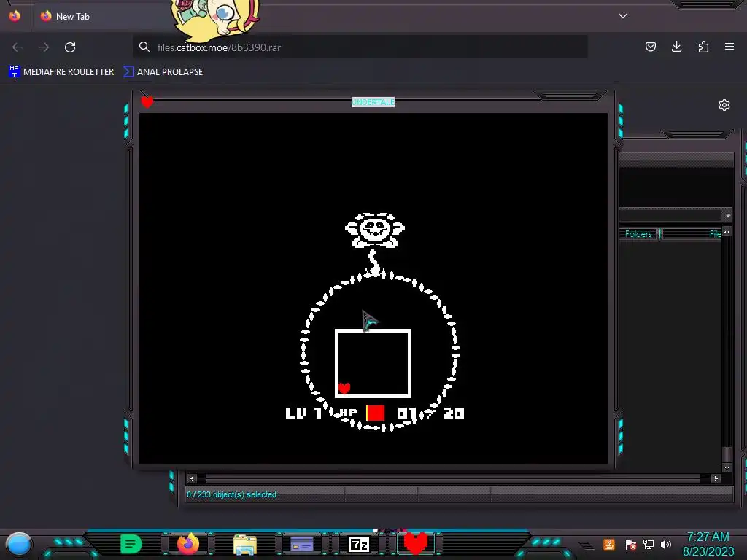This screenshot has height=560, width=747.
Task: Open the Firefox hamburger application menu
Action: [x=729, y=47]
